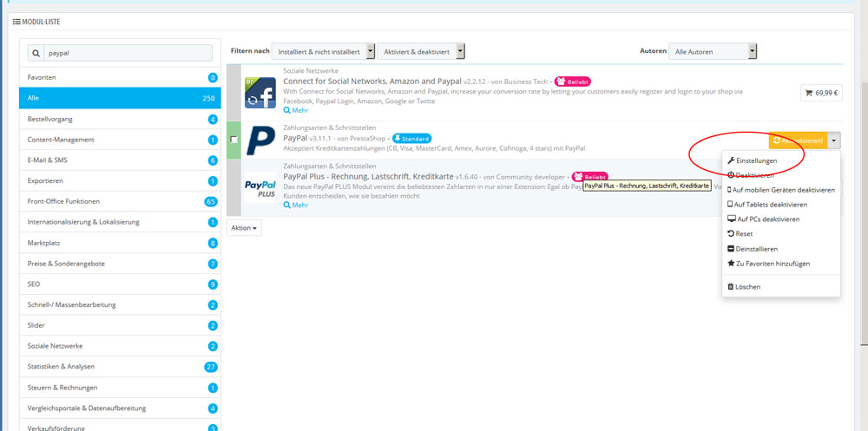Click the Beliebt badge on PayPal Plus
Screen dimensions: 868x431
tap(590, 176)
